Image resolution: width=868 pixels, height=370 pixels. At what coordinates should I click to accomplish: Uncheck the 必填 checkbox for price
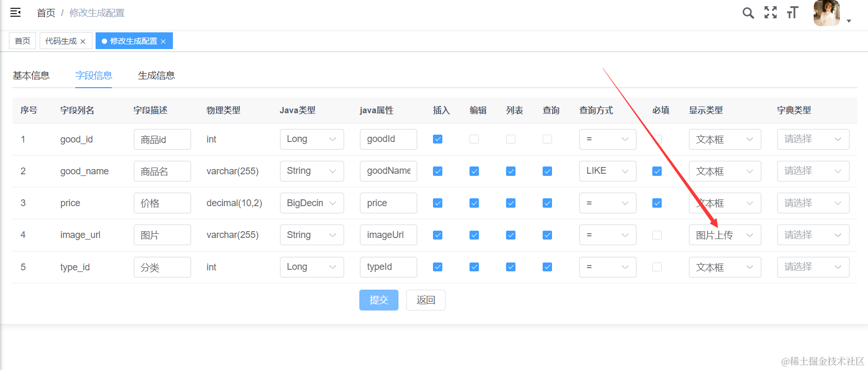click(x=657, y=203)
